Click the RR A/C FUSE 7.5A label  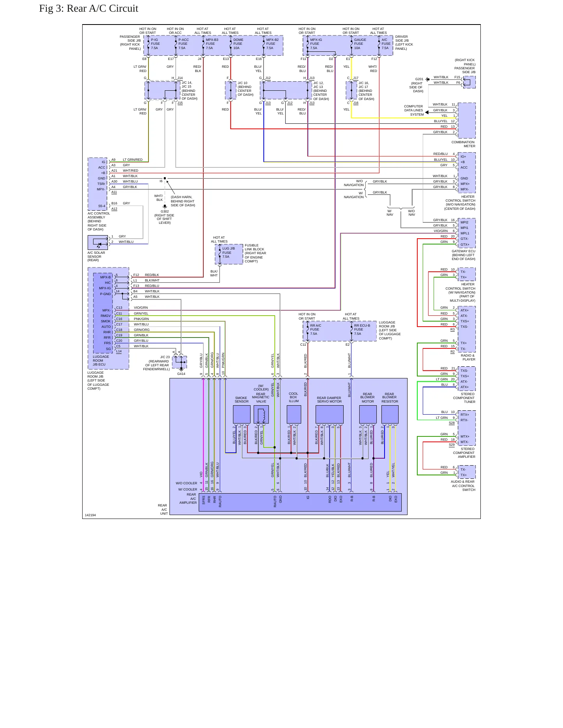coord(316,329)
